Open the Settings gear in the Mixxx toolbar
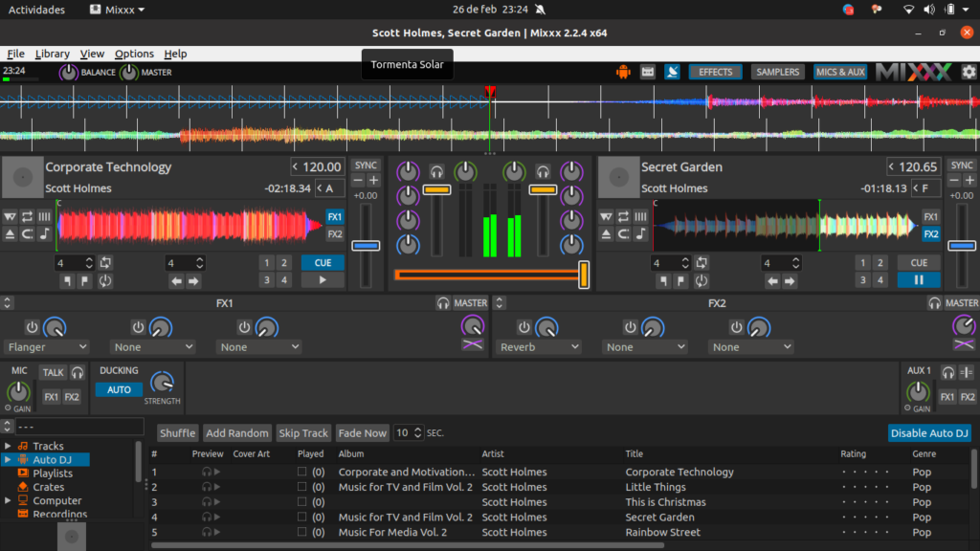The image size is (980, 551). tap(969, 72)
